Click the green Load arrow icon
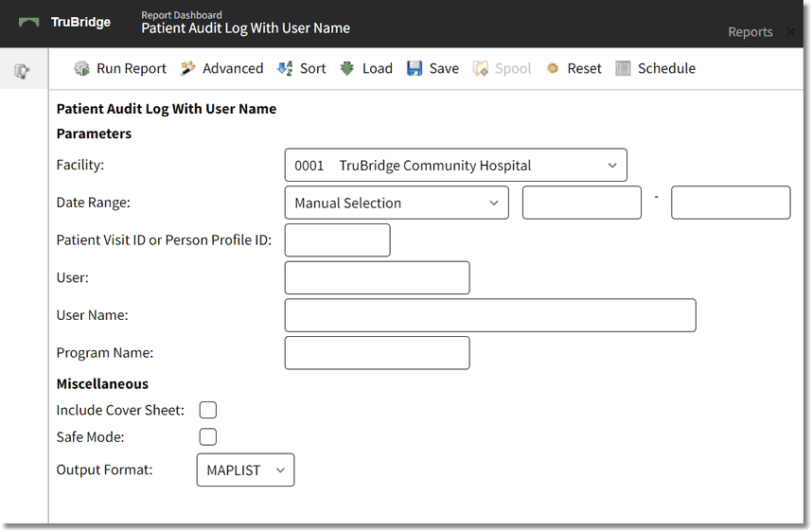Screen dimensions: 812x532 tap(347, 68)
